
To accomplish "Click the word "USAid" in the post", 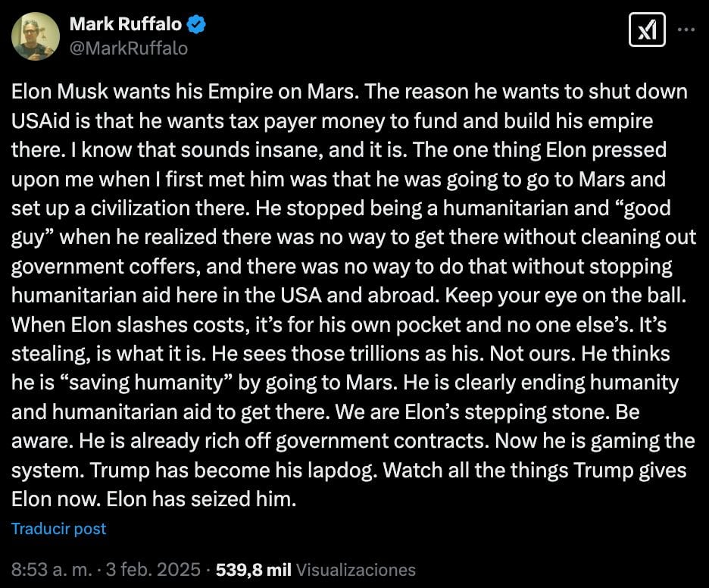I will pyautogui.click(x=44, y=120).
